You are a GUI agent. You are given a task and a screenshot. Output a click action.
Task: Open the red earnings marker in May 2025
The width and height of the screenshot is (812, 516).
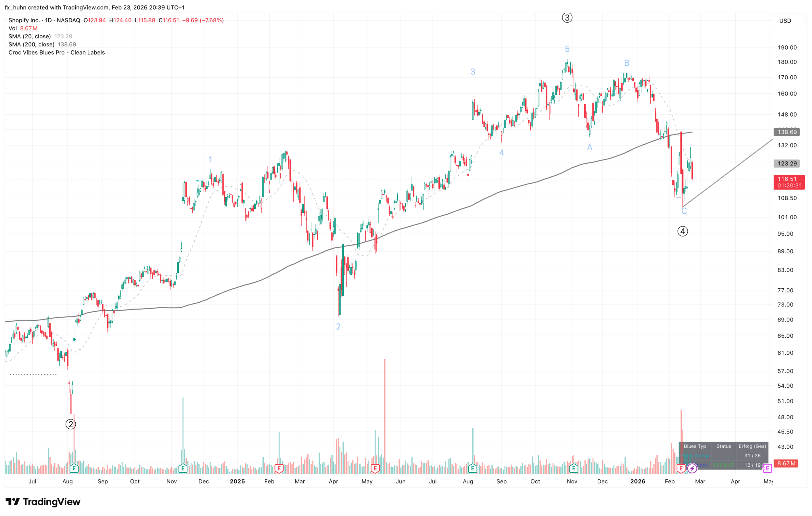click(375, 468)
